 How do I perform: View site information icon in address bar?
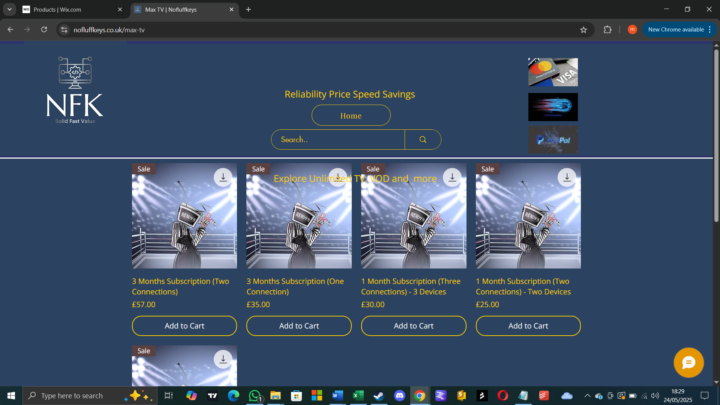tap(64, 30)
